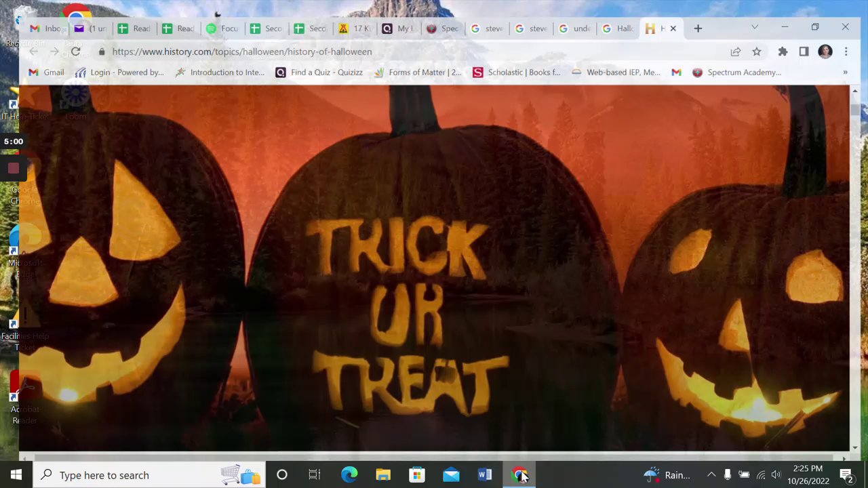Open Task View on the taskbar

click(314, 475)
